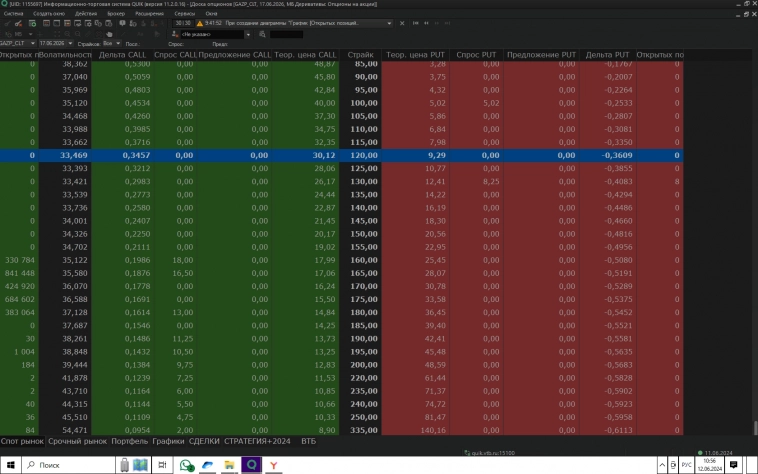Open WhatsApp from the taskbar

pyautogui.click(x=185, y=465)
